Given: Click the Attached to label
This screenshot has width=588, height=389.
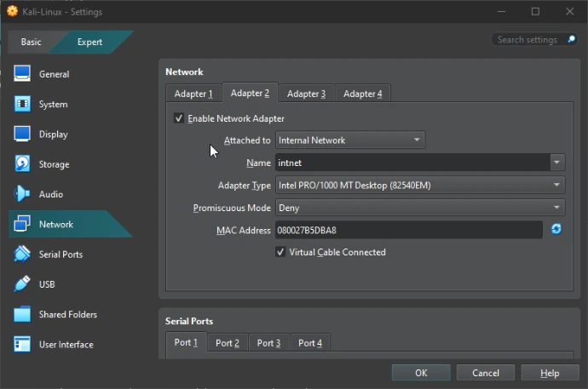Looking at the screenshot, I should [x=247, y=140].
